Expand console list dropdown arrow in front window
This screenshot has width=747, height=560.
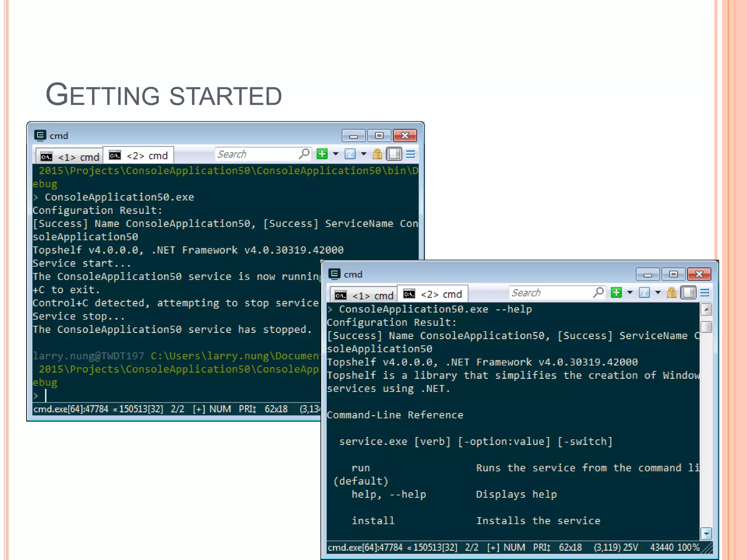click(658, 292)
